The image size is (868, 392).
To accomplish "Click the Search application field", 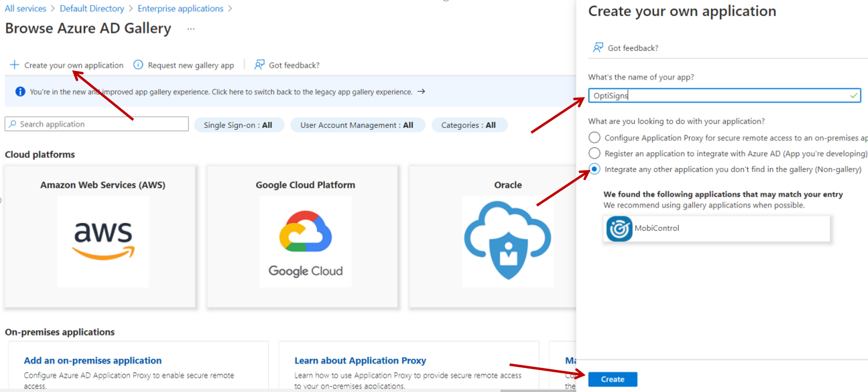I will [97, 124].
